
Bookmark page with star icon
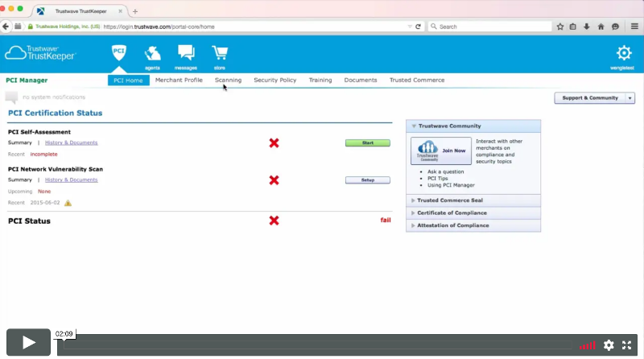coord(559,26)
